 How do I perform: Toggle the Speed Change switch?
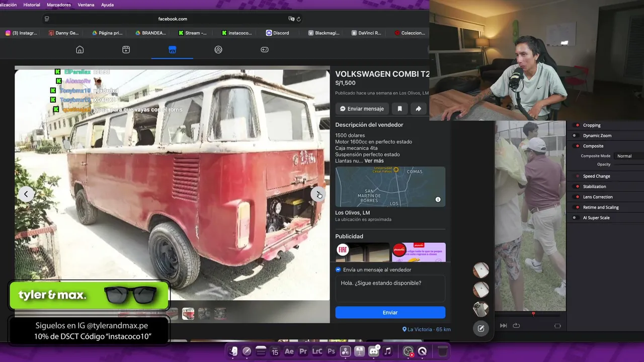click(577, 176)
